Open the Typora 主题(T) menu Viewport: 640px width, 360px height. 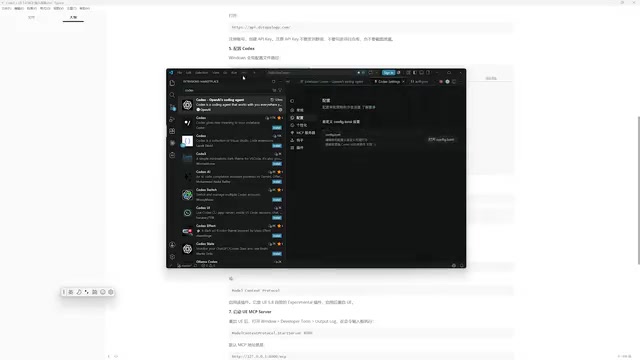[71, 8]
